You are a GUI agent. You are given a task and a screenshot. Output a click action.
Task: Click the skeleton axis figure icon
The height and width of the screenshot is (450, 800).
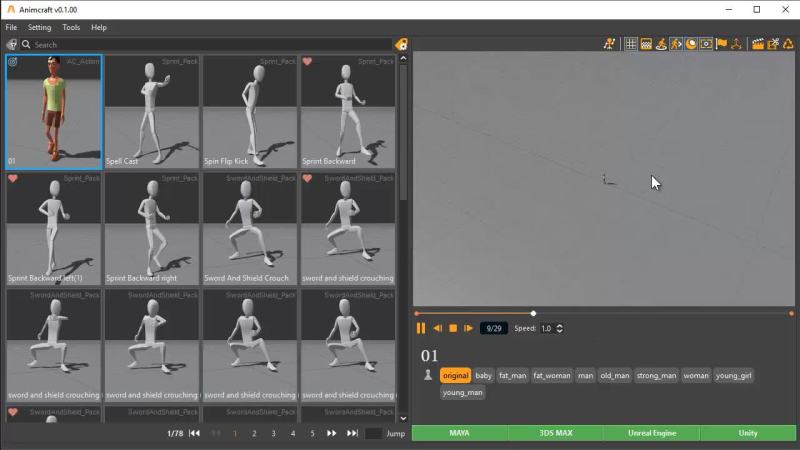tap(736, 44)
